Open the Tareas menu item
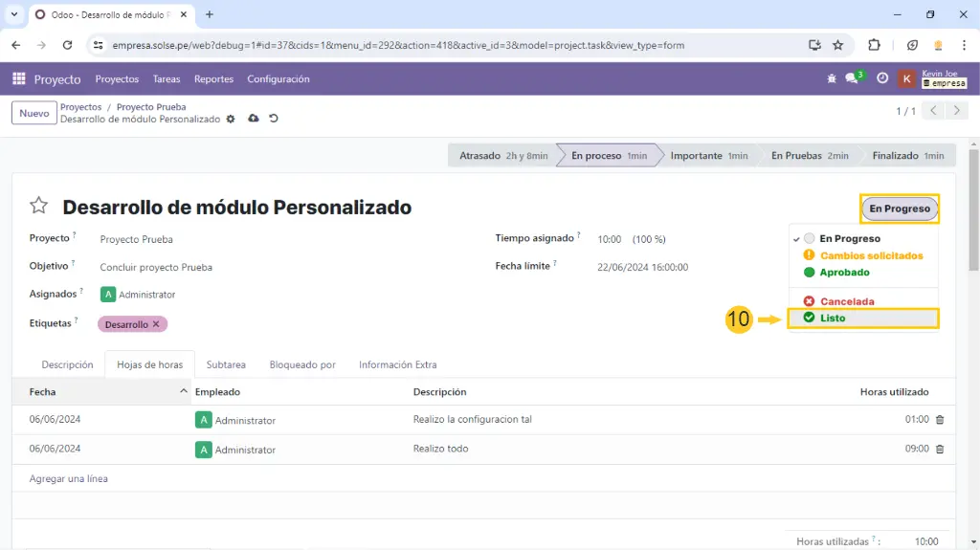This screenshot has width=980, height=550. click(167, 79)
